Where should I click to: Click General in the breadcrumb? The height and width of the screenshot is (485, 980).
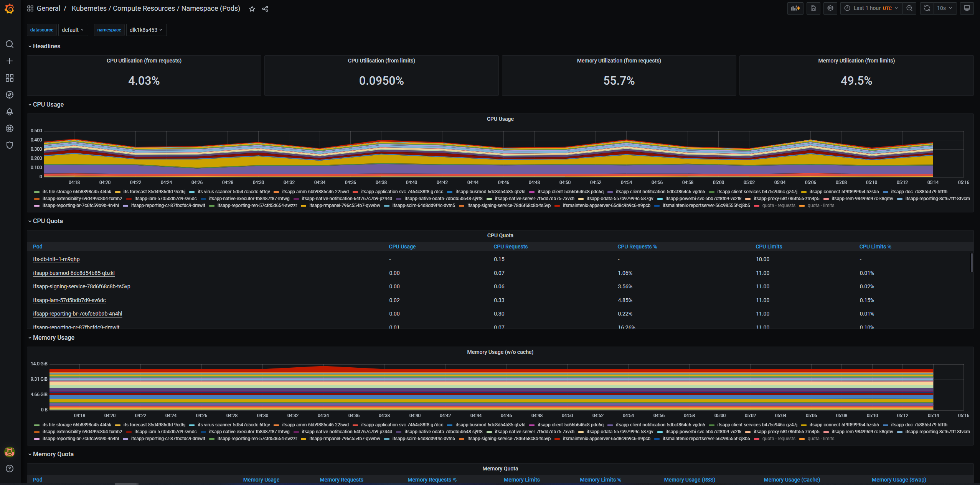48,8
